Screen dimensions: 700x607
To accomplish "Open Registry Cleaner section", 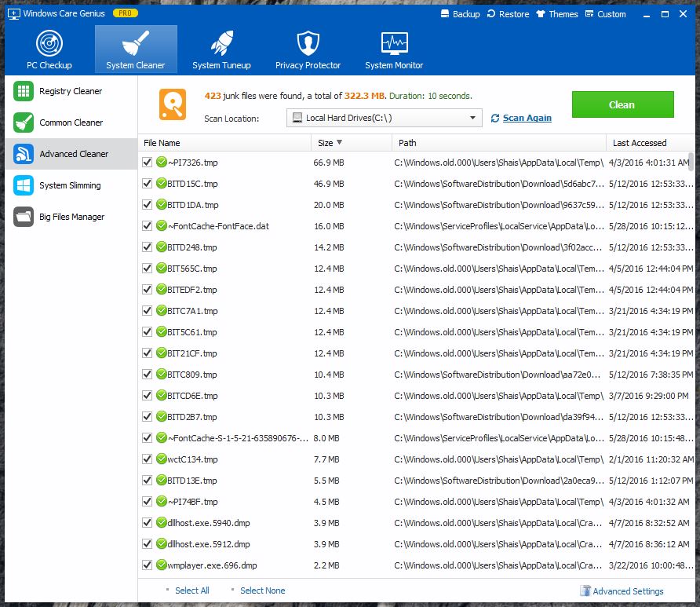I will (71, 91).
